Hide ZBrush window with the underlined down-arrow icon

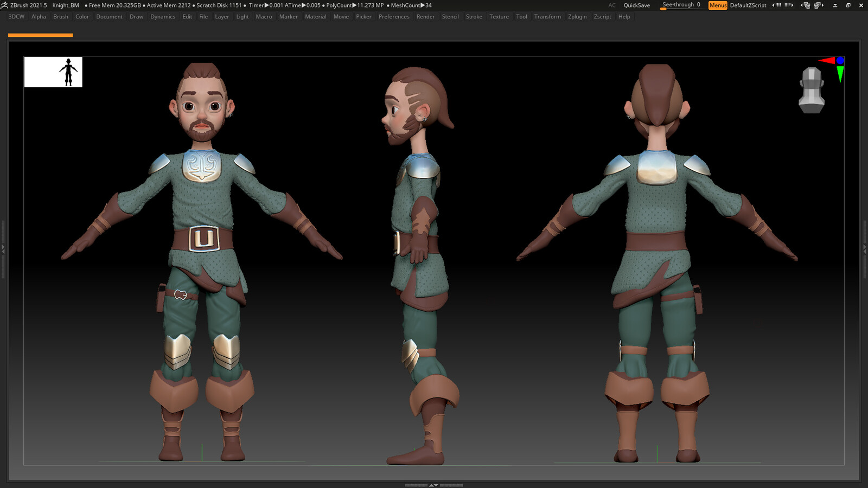click(835, 5)
